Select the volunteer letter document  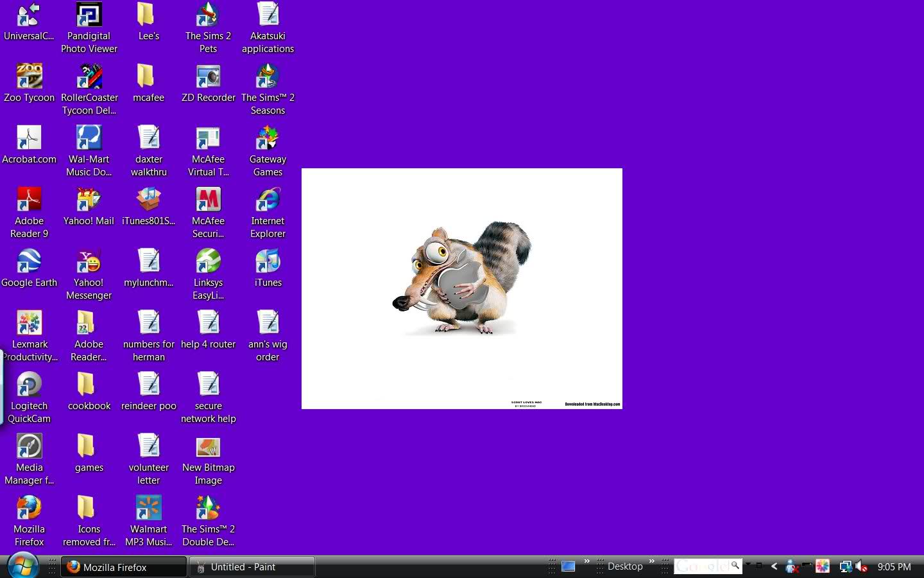coord(148,459)
